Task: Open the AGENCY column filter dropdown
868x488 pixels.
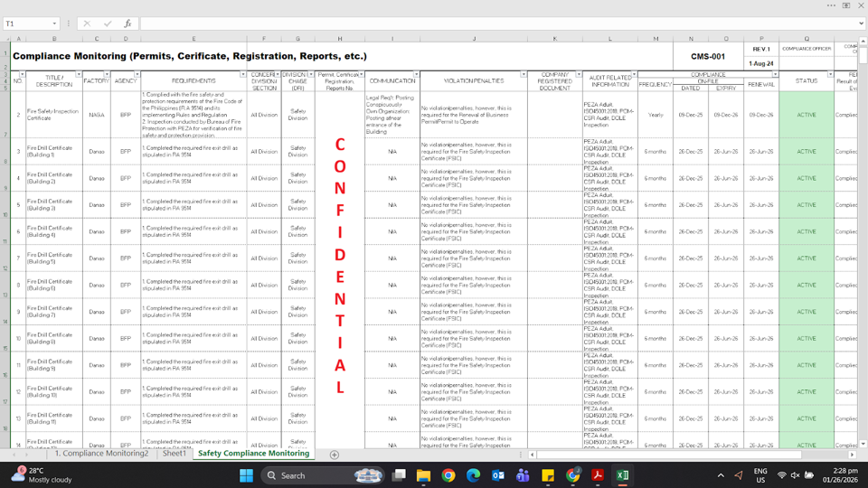Action: tap(137, 74)
